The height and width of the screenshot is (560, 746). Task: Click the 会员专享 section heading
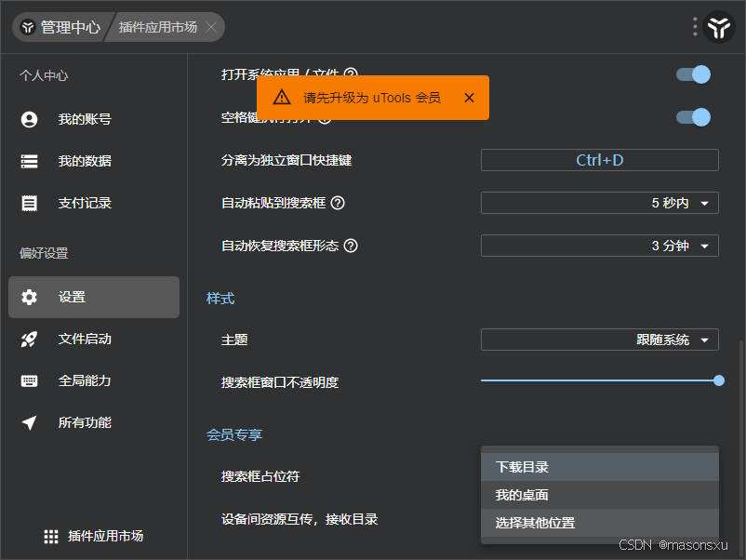click(234, 434)
